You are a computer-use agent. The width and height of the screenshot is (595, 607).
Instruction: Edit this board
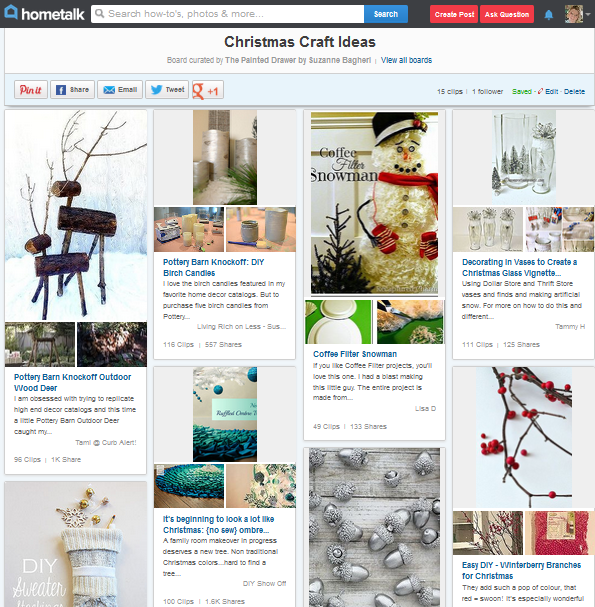(x=551, y=91)
